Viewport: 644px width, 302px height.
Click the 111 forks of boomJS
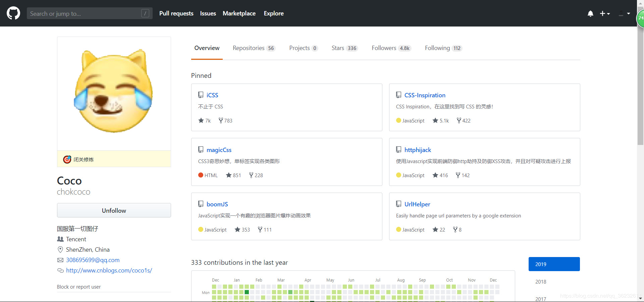click(265, 230)
